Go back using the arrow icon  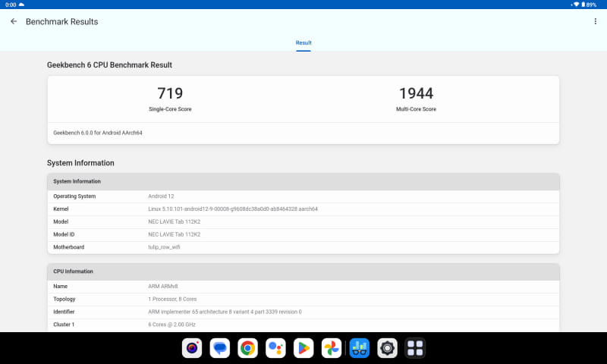[14, 21]
